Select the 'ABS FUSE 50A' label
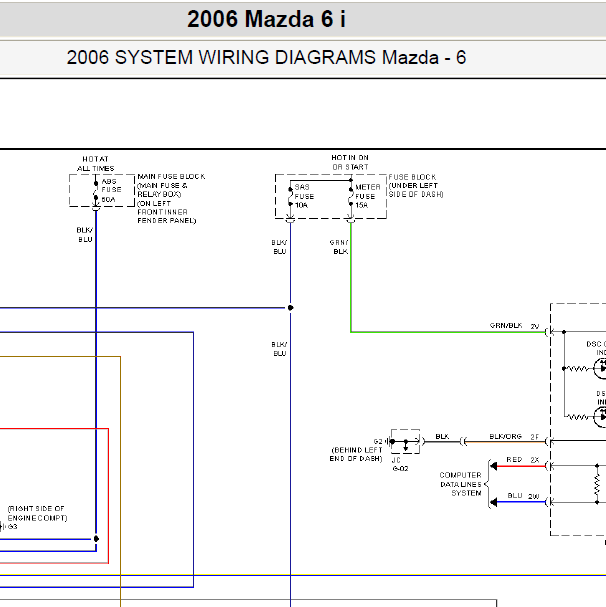Screen dimensions: 606x607 tap(111, 190)
